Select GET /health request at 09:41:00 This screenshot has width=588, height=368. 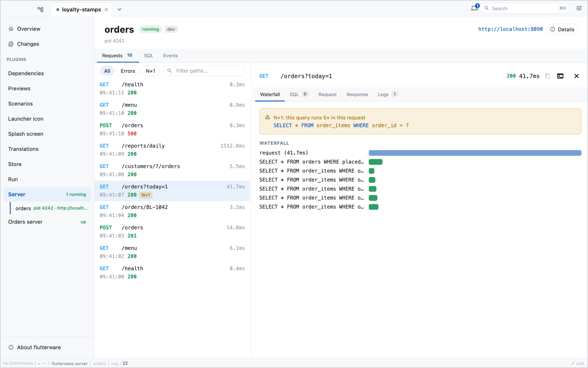(x=172, y=272)
